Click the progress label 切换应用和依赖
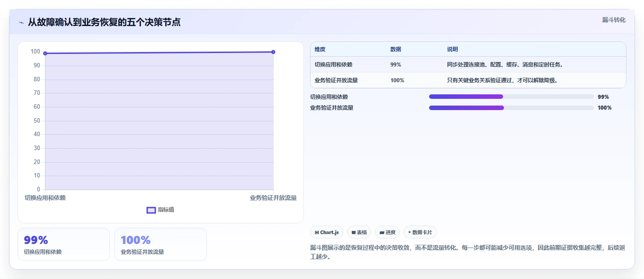Image resolution: width=644 pixels, height=279 pixels. pos(329,97)
